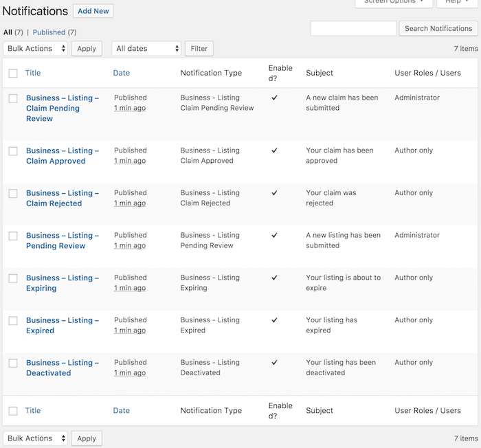
Task: Select the subject 'A new listing has been submitted'
Action: click(344, 240)
